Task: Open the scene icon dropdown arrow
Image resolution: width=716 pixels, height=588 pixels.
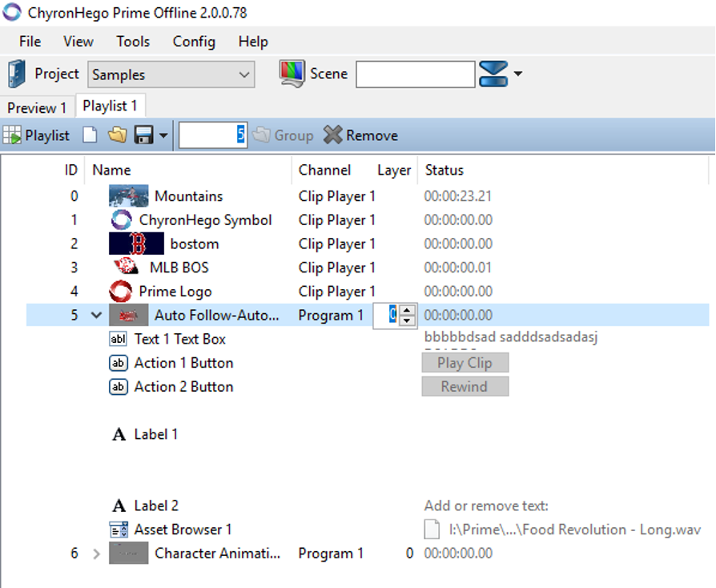Action: pyautogui.click(x=518, y=75)
